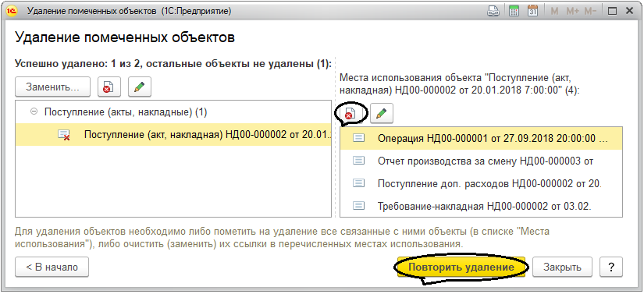The image size is (644, 294).
Task: Go back with the < В начало button
Action: 52,267
